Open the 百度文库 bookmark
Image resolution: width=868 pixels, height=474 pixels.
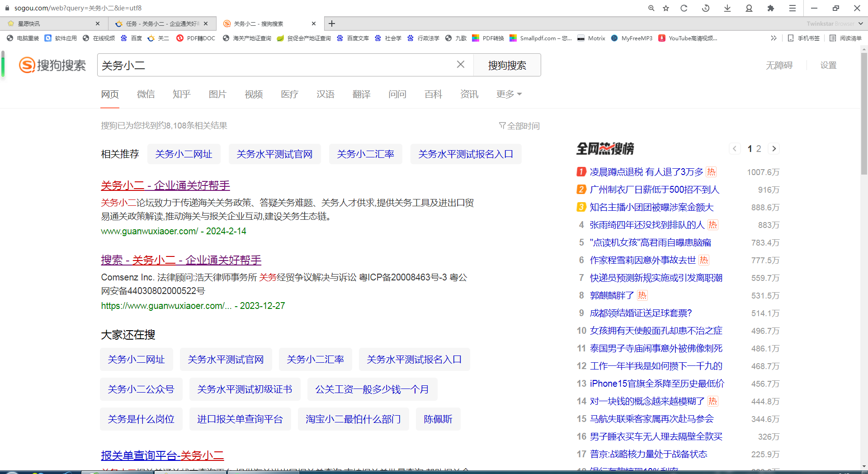tap(353, 38)
